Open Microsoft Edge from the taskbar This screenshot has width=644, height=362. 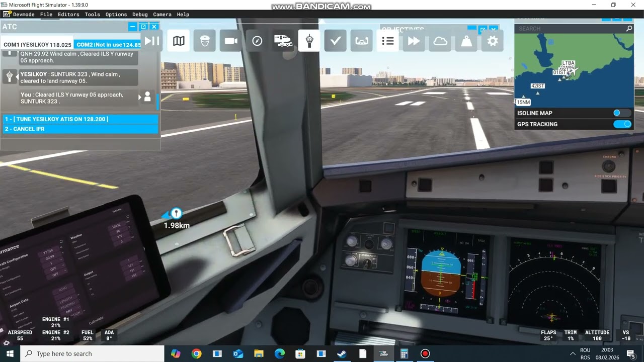279,354
